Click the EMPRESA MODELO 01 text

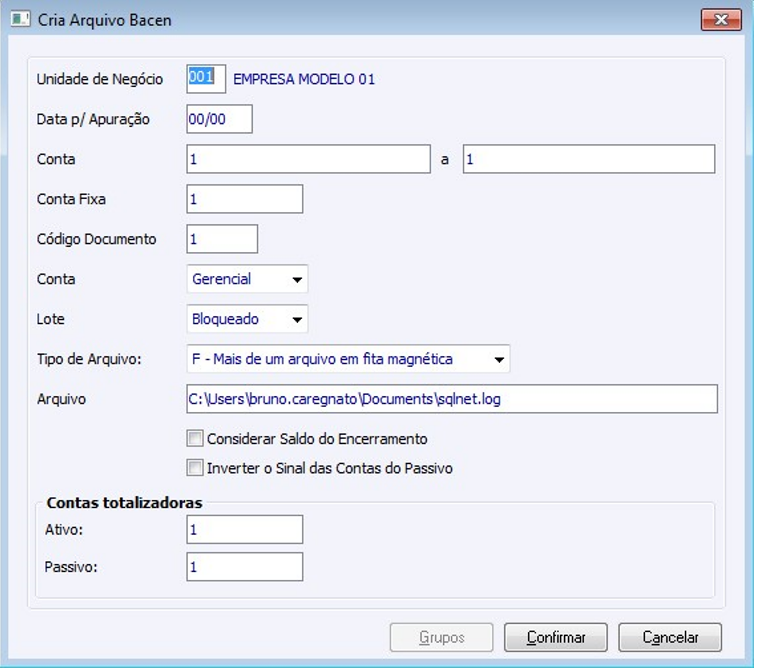click(x=304, y=79)
